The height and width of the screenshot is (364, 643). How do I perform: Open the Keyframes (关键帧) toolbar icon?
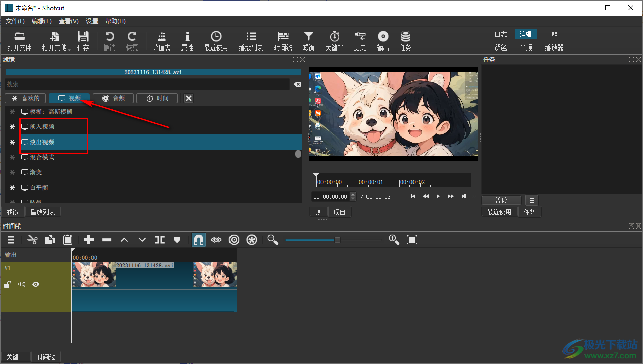pos(334,41)
